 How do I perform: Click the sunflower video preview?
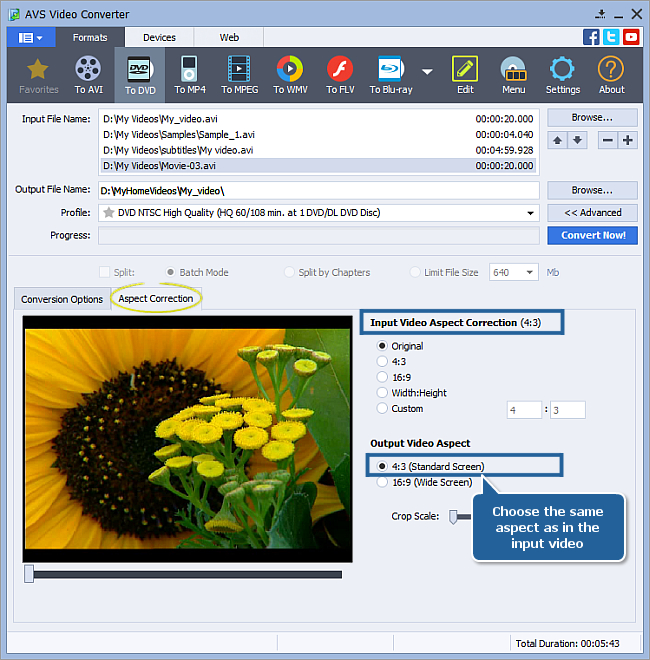pyautogui.click(x=187, y=439)
